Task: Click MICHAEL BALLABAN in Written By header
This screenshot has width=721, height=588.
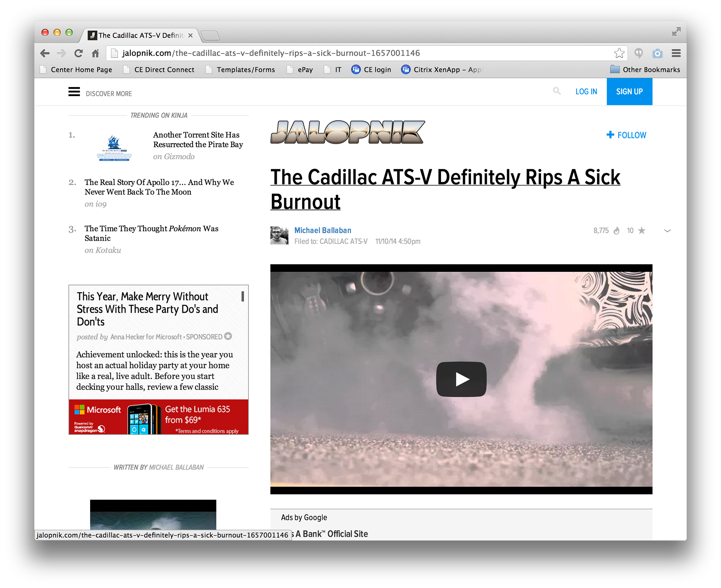Action: [176, 467]
